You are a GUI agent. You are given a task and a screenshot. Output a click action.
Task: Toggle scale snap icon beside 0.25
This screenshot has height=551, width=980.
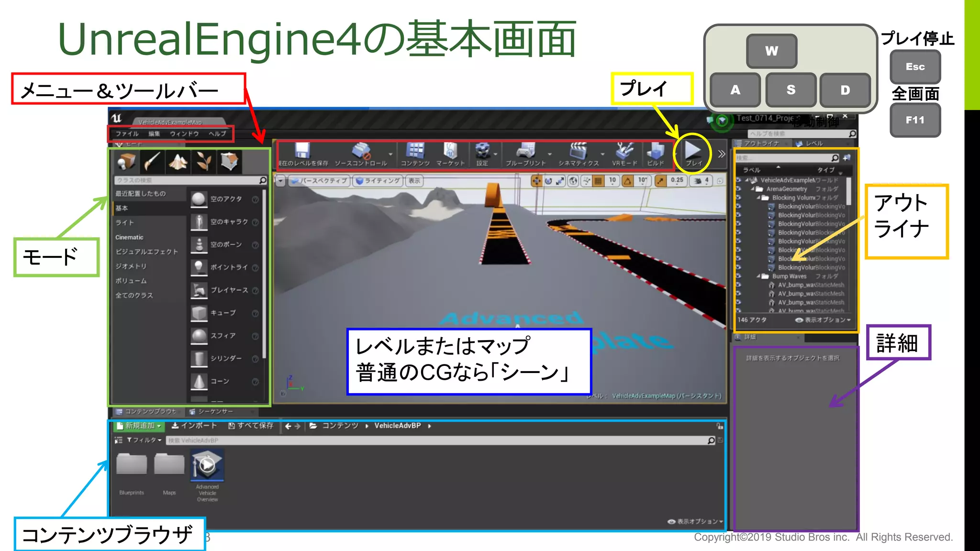coord(660,181)
